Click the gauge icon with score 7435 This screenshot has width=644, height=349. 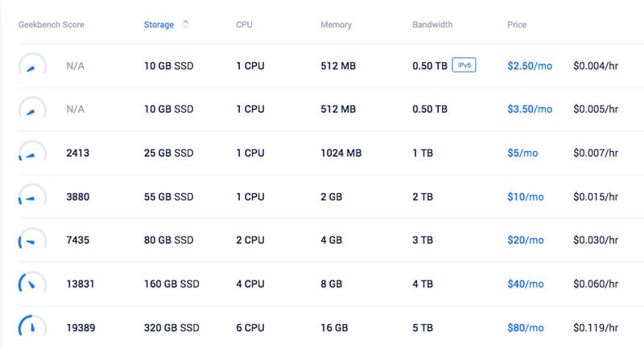click(32, 238)
